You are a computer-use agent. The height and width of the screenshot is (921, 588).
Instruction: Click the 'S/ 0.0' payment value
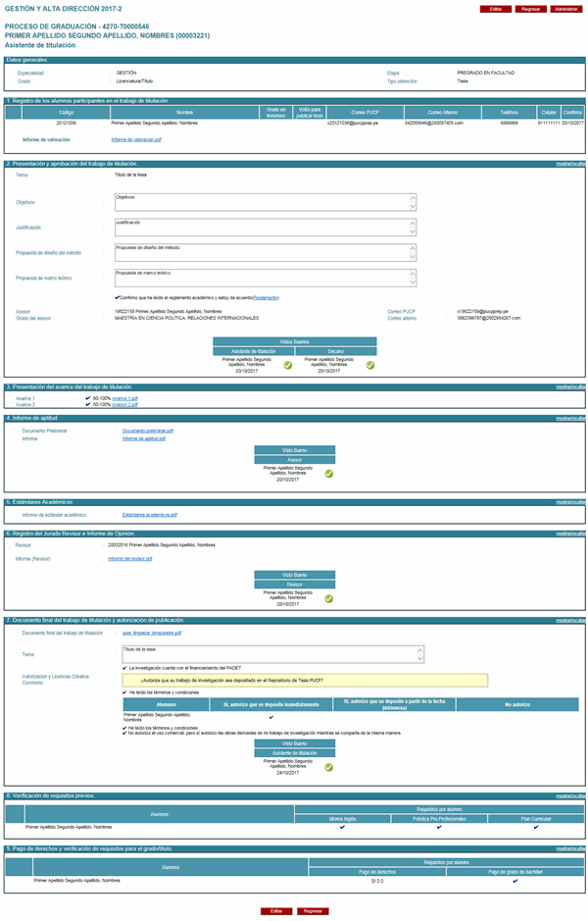(x=376, y=881)
